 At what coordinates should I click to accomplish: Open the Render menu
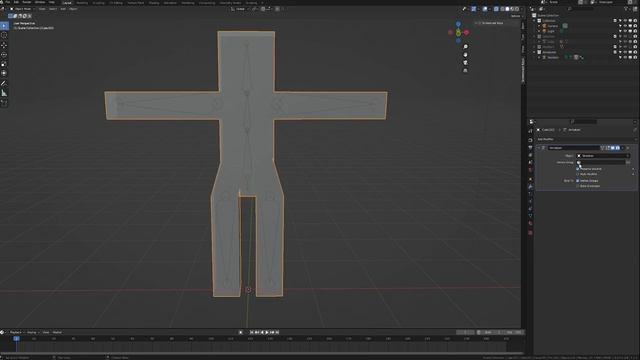click(27, 2)
